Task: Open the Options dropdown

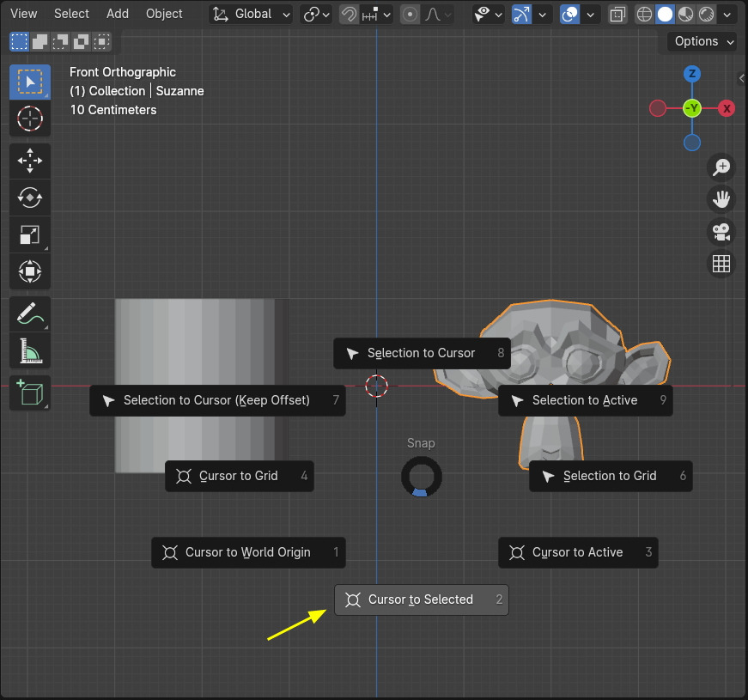Action: click(702, 41)
